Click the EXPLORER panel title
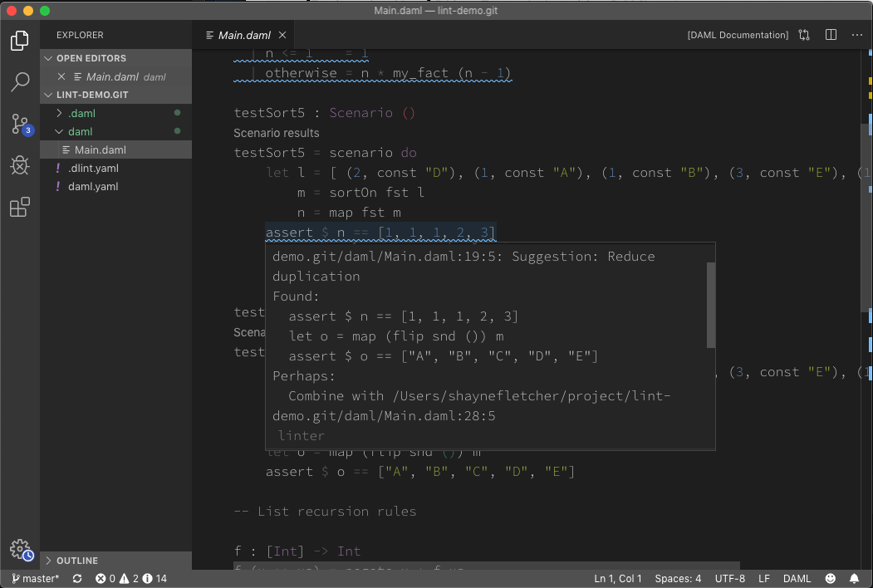This screenshot has width=873, height=588. coord(80,35)
